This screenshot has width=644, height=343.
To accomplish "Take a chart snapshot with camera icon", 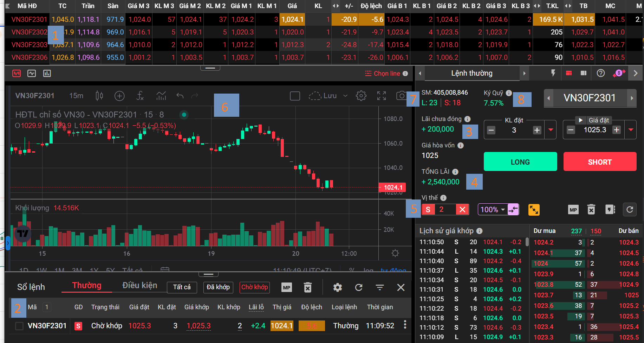I will tap(401, 96).
